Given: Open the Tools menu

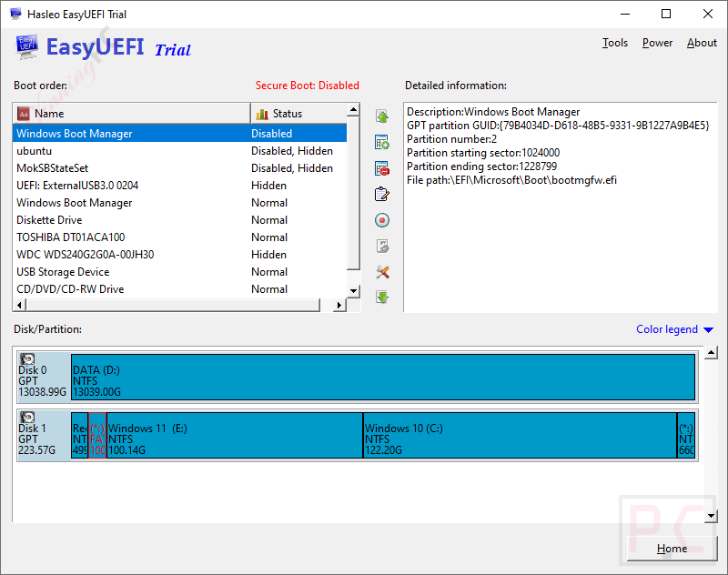Looking at the screenshot, I should click(615, 42).
